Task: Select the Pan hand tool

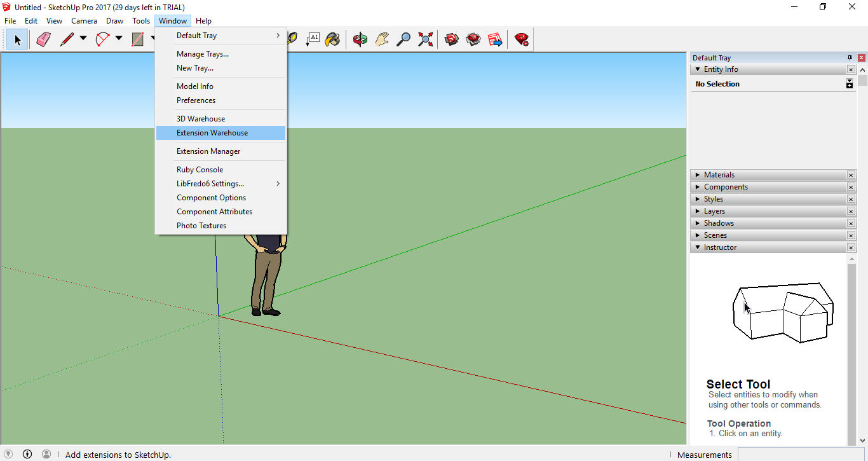Action: point(381,39)
